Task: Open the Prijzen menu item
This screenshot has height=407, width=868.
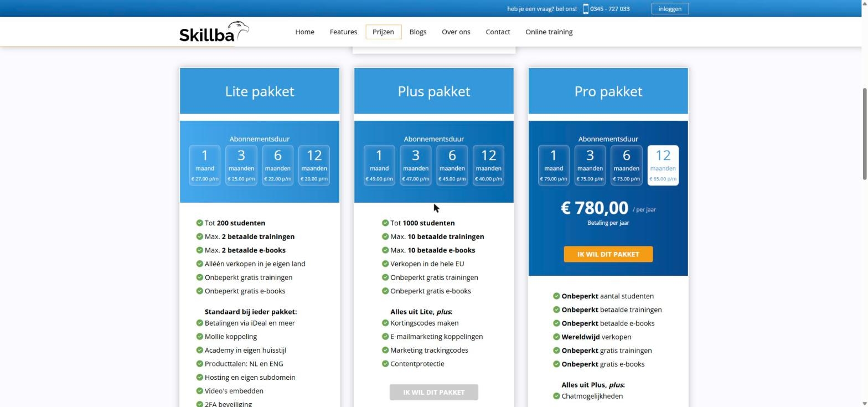Action: 383,32
